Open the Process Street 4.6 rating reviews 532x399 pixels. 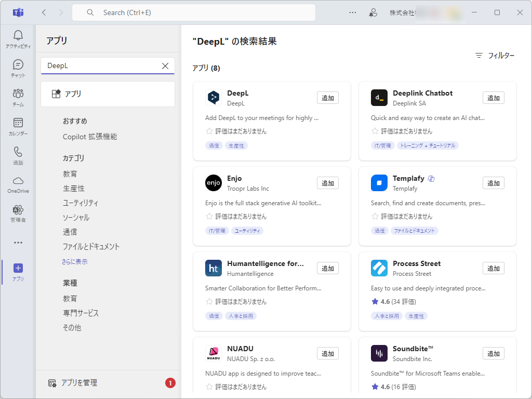tap(394, 301)
